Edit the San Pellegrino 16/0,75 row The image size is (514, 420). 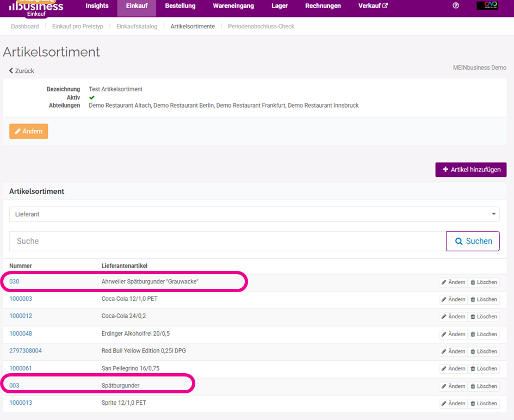454,369
